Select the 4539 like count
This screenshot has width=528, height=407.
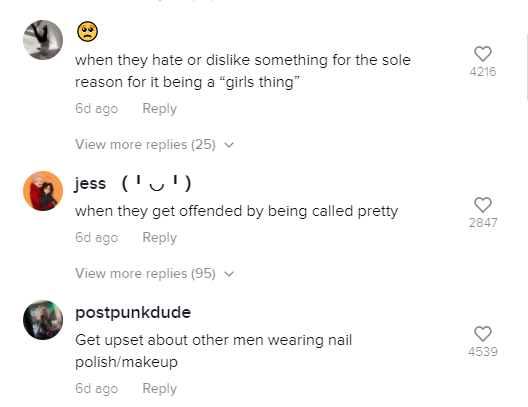click(x=483, y=352)
